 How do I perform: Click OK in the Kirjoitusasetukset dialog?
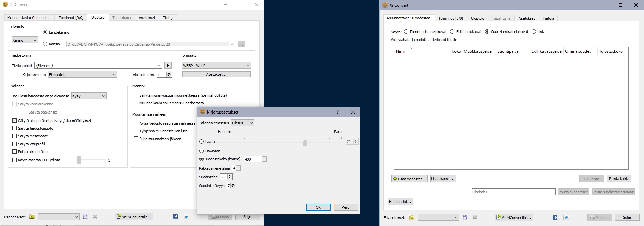click(318, 207)
